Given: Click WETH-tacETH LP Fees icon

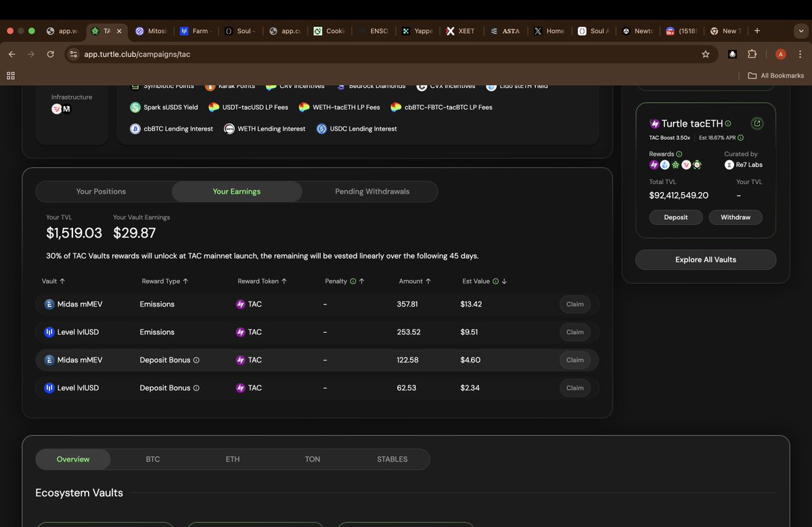Looking at the screenshot, I should point(304,107).
